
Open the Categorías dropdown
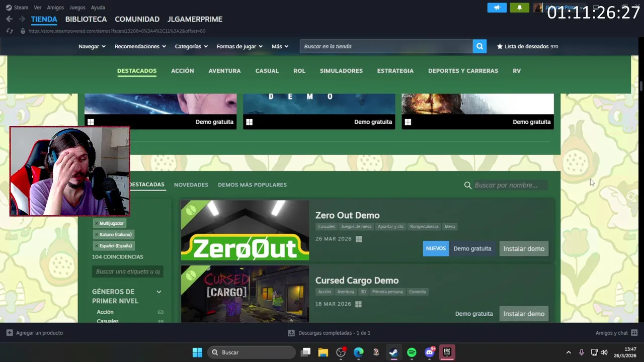pos(191,46)
